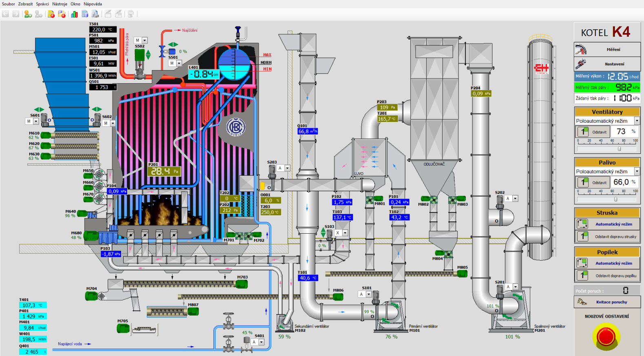Click Kvitace poruchy button

click(x=607, y=302)
